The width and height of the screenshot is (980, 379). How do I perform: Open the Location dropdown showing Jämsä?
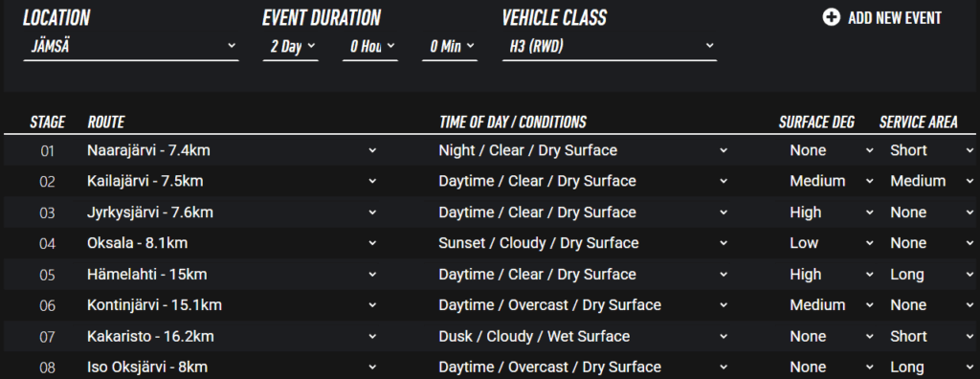[130, 46]
